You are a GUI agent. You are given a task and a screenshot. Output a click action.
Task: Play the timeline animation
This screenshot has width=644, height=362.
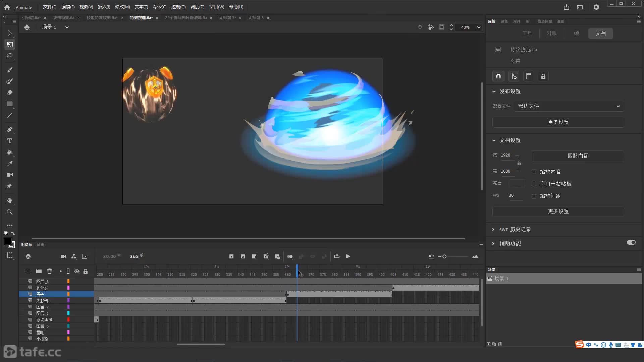(348, 256)
